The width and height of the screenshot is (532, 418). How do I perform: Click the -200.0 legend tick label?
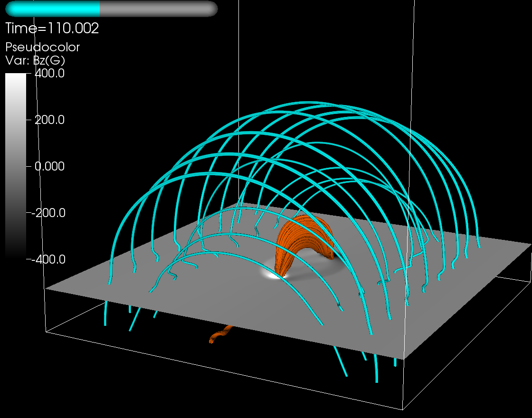[x=47, y=213]
